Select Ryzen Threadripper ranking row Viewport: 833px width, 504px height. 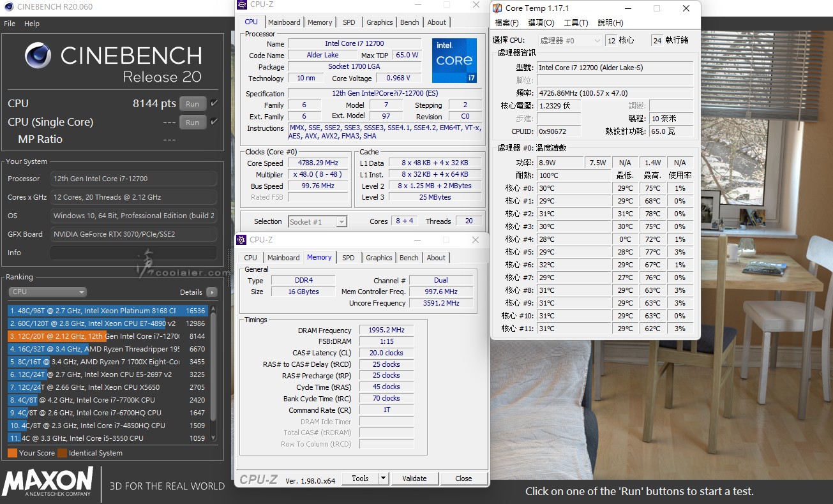pyautogui.click(x=107, y=349)
